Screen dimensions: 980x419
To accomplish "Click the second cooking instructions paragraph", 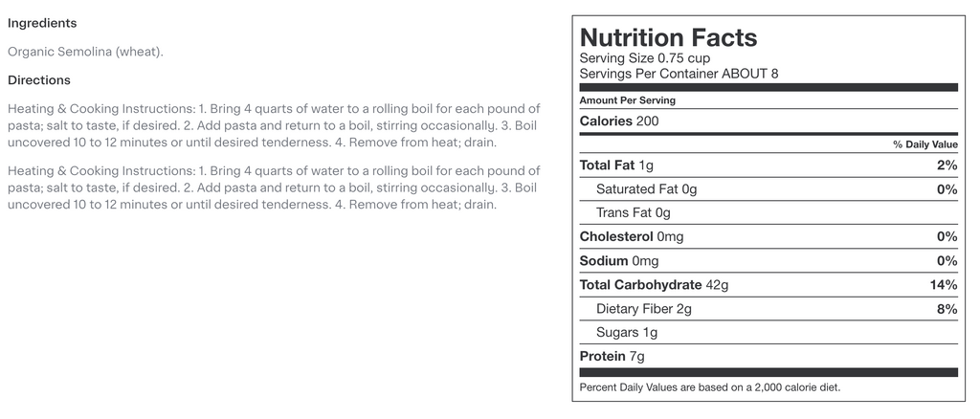I will click(x=274, y=187).
